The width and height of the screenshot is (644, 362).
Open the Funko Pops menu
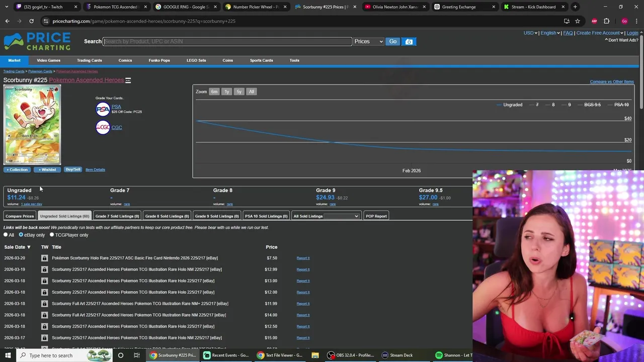[159, 60]
